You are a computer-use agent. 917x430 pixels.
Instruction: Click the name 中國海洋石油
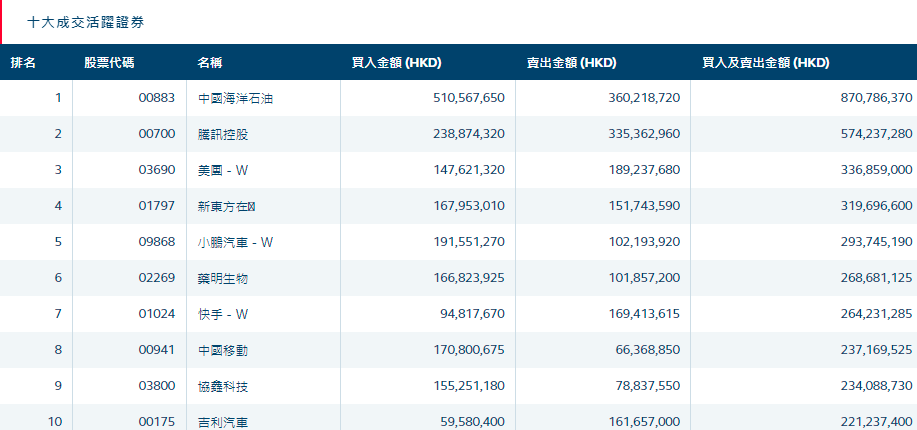[x=236, y=98]
